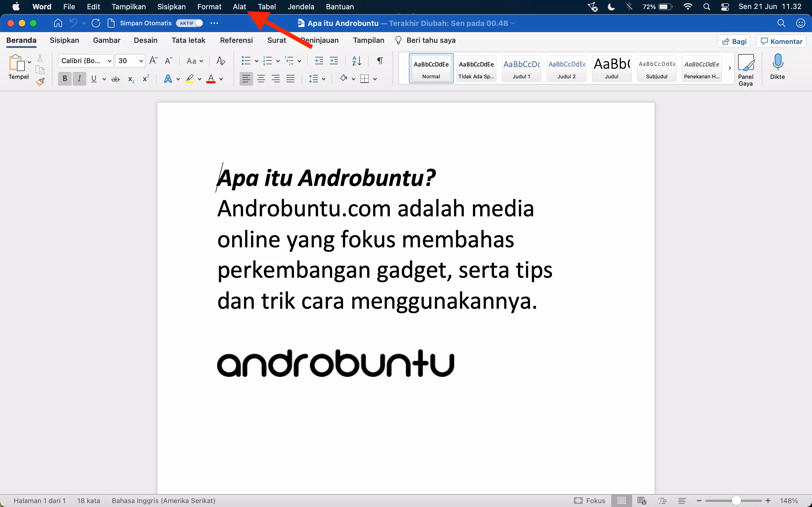Select the Bullets list icon

pyautogui.click(x=246, y=61)
